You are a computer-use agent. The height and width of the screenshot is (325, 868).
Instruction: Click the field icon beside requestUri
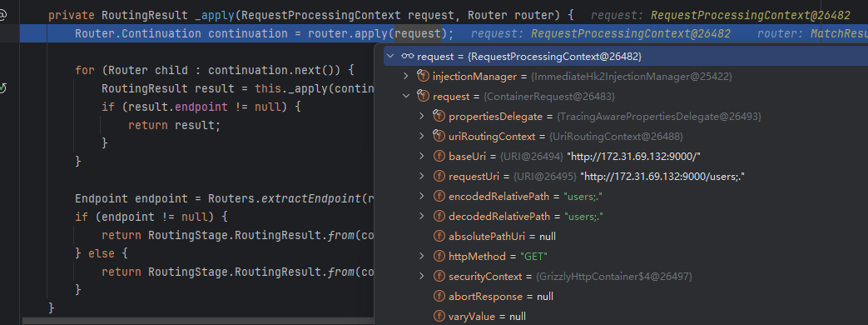coord(439,177)
